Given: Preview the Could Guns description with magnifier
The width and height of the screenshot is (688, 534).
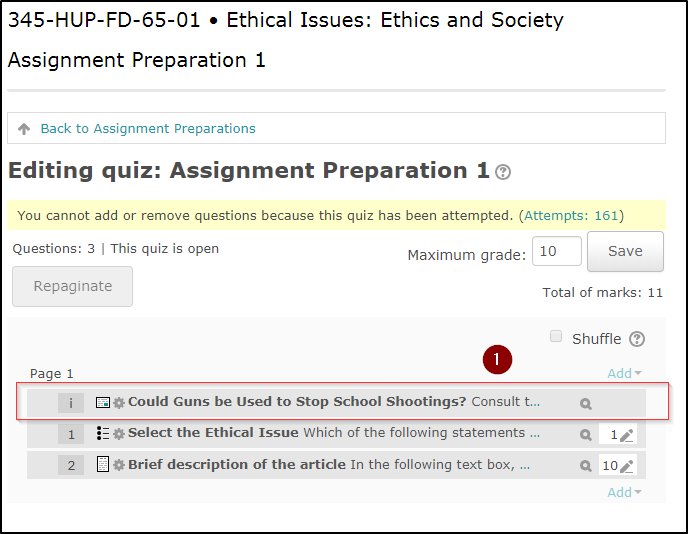Looking at the screenshot, I should coord(586,404).
